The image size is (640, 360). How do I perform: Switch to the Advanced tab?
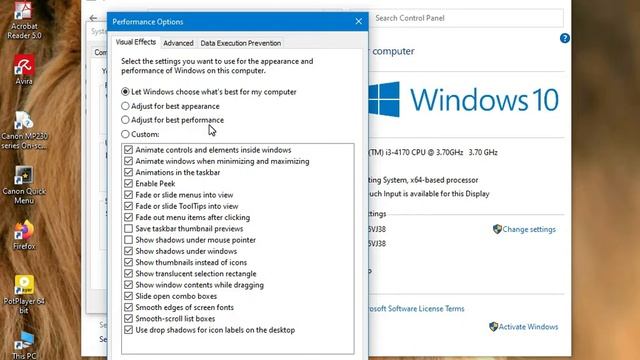coord(178,43)
